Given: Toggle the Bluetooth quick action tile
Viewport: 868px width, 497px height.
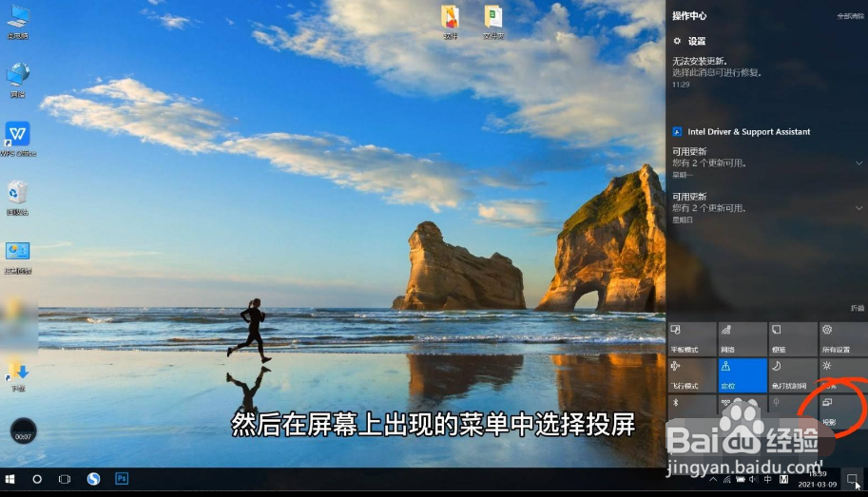Looking at the screenshot, I should point(692,411).
